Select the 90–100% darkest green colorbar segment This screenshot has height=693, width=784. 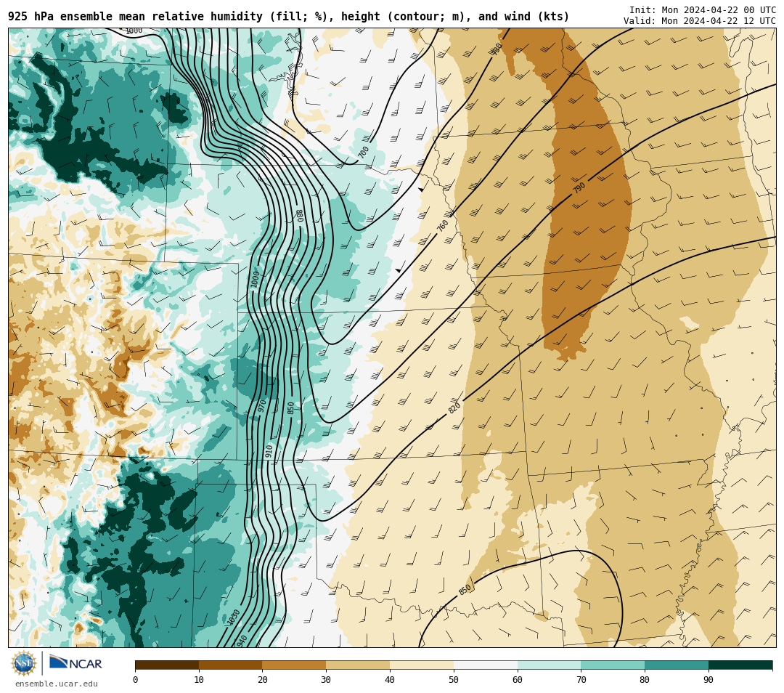740,665
